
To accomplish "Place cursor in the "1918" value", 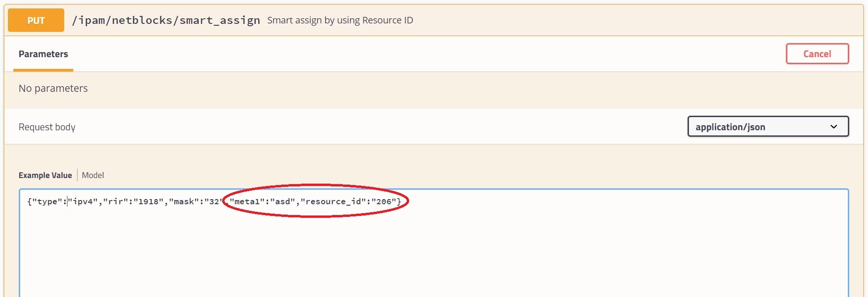I will point(149,201).
